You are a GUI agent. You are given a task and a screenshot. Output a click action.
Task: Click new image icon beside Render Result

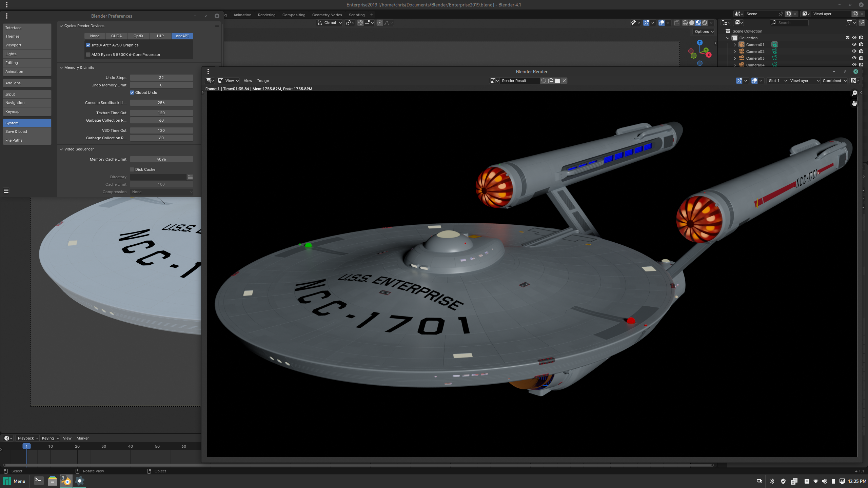click(551, 81)
